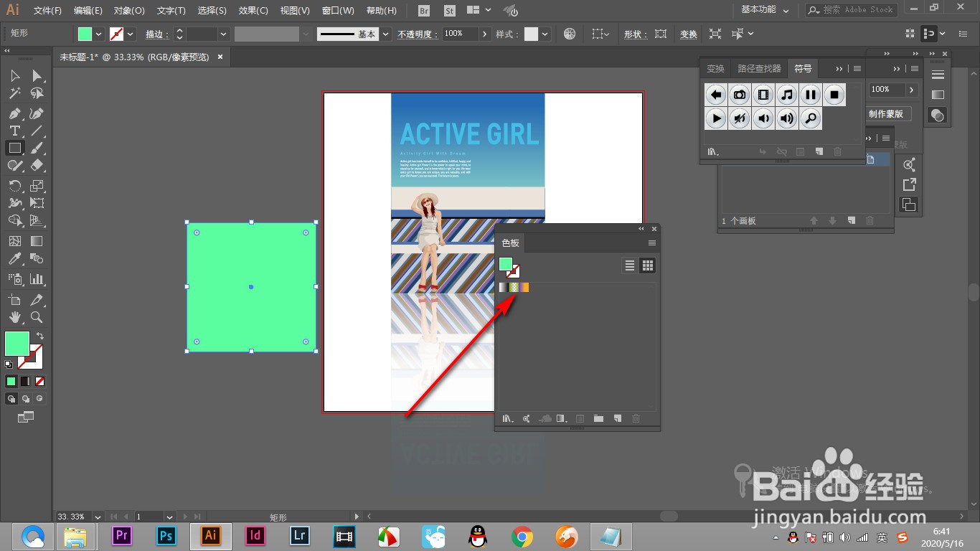980x551 pixels.
Task: Swap fill and stroke colors
Action: click(x=40, y=336)
